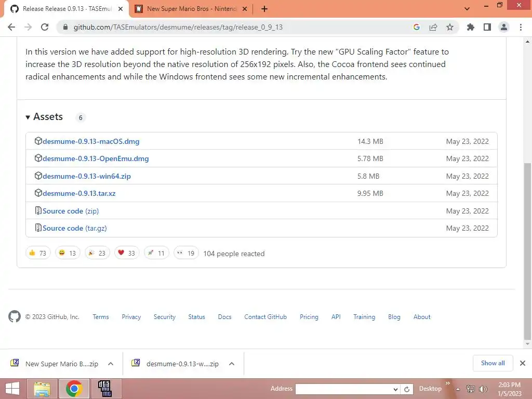Open the Windows Start menu
This screenshot has width=532, height=399.
click(12, 389)
